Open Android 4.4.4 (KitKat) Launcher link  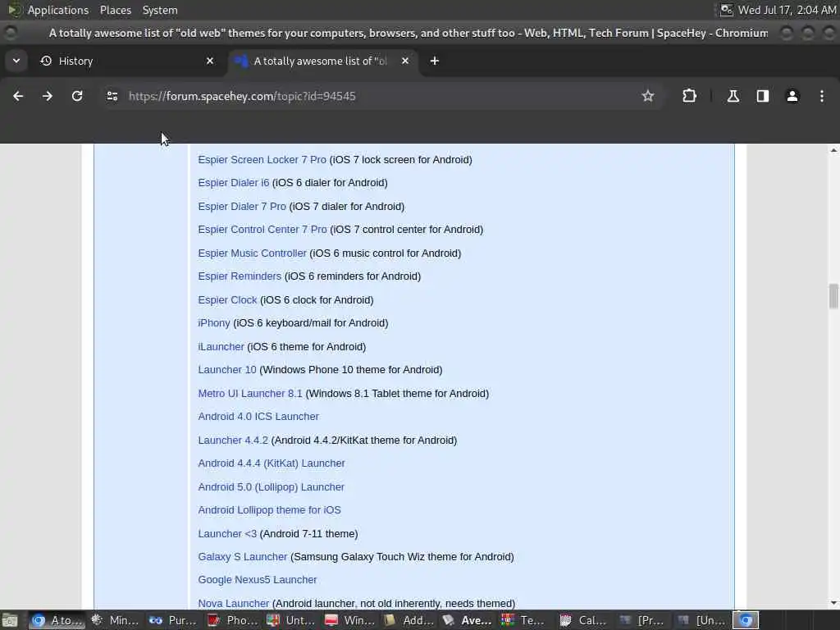(272, 463)
